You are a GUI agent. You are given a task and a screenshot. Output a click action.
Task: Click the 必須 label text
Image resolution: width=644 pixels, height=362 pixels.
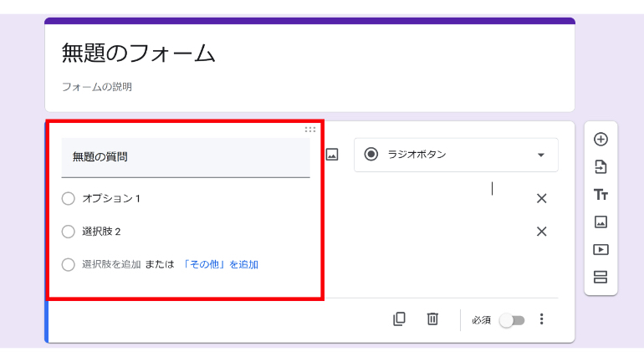(x=482, y=320)
